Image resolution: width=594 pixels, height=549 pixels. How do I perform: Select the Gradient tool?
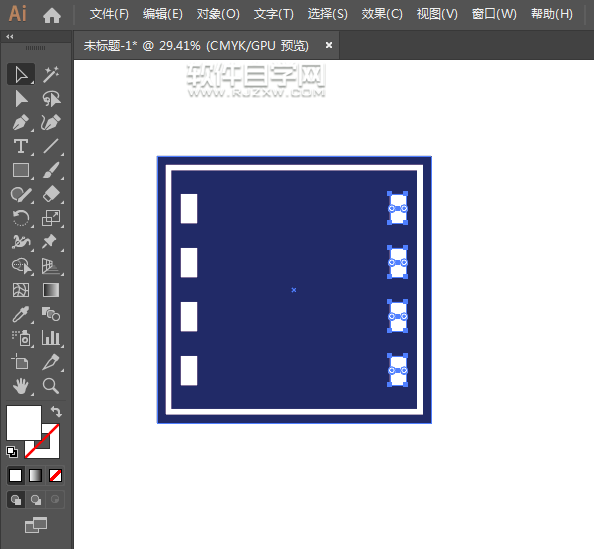click(51, 290)
